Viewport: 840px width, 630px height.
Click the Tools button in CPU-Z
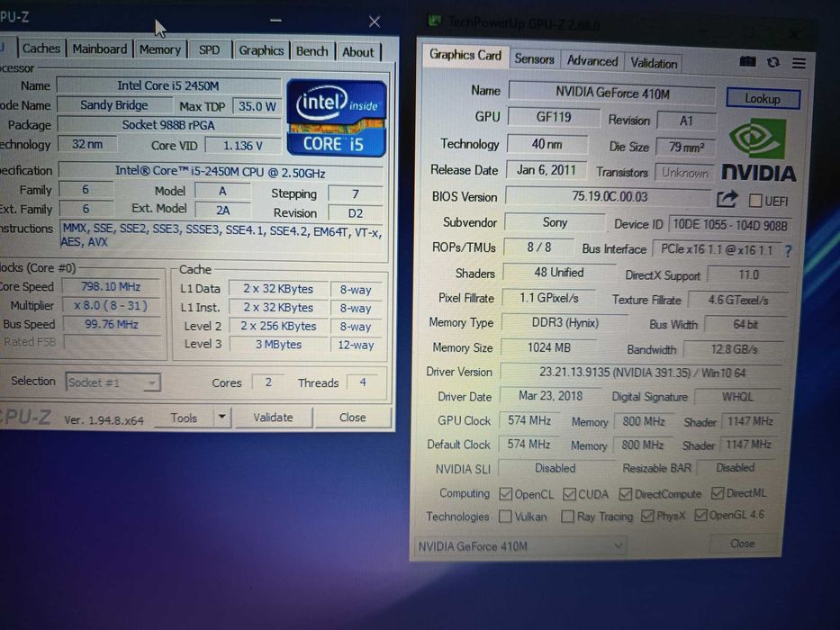(184, 418)
